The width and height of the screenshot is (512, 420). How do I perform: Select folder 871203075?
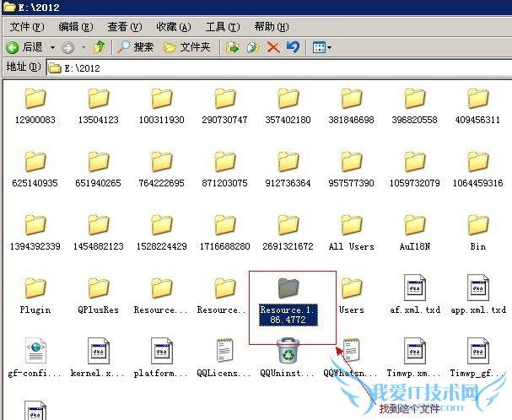tap(224, 170)
